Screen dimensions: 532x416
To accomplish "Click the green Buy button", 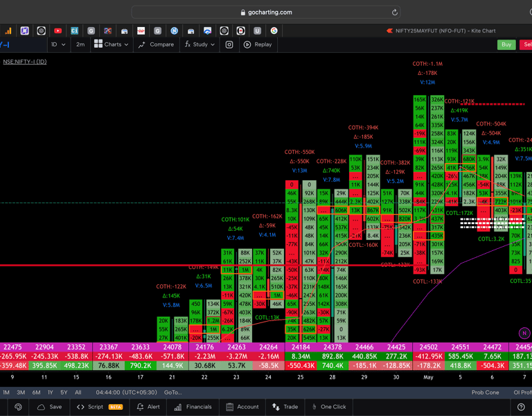I will pyautogui.click(x=506, y=44).
